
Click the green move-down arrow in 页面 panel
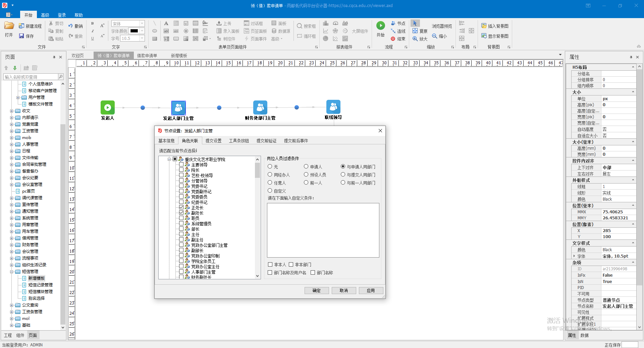[15, 68]
